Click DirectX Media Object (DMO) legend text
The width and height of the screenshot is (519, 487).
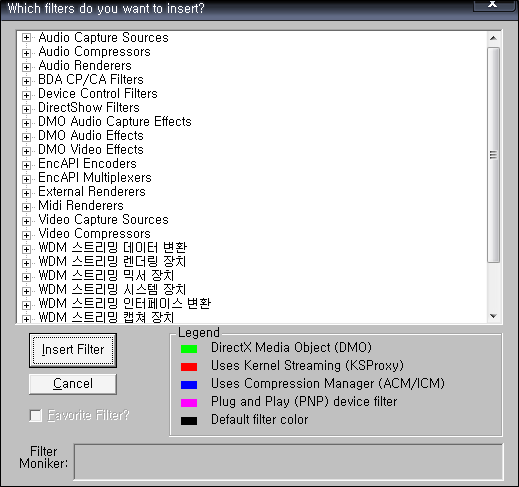291,348
